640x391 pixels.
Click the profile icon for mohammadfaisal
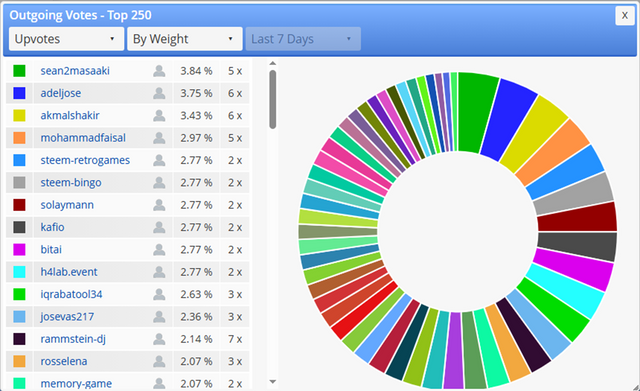(x=159, y=138)
